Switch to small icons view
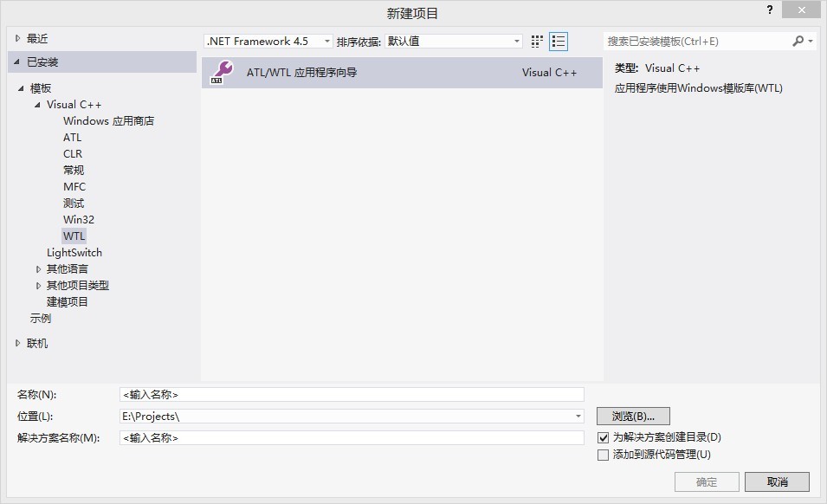This screenshot has width=827, height=504. 537,41
